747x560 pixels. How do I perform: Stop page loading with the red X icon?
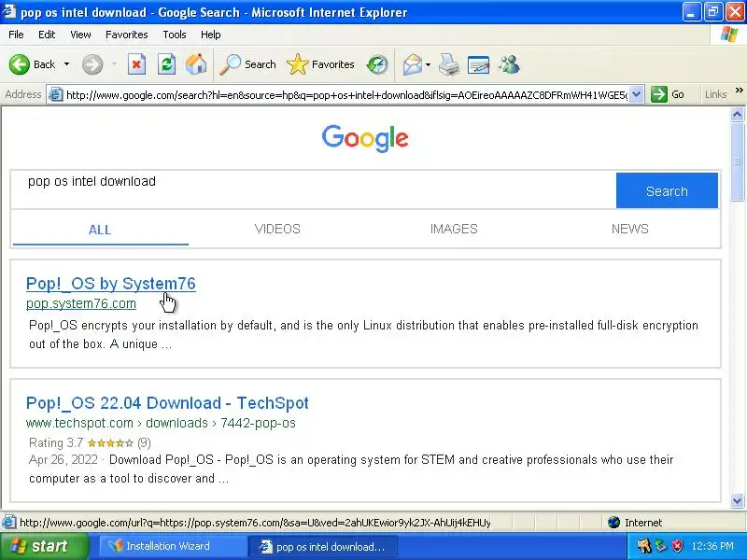click(136, 64)
